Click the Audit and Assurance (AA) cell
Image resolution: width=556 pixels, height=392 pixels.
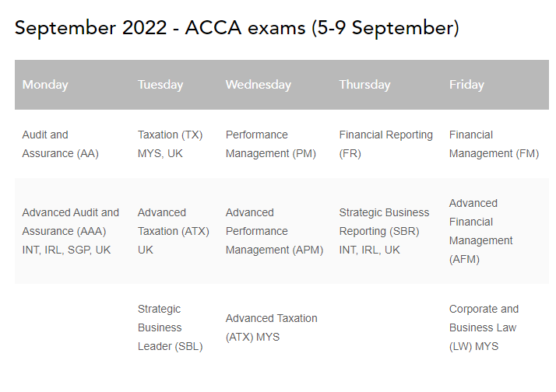61,144
